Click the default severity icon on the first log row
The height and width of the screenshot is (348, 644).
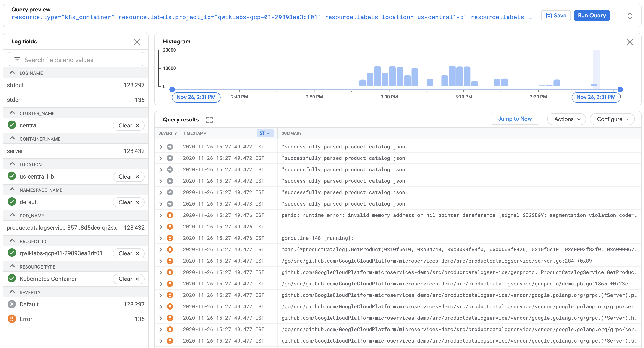[x=170, y=147]
